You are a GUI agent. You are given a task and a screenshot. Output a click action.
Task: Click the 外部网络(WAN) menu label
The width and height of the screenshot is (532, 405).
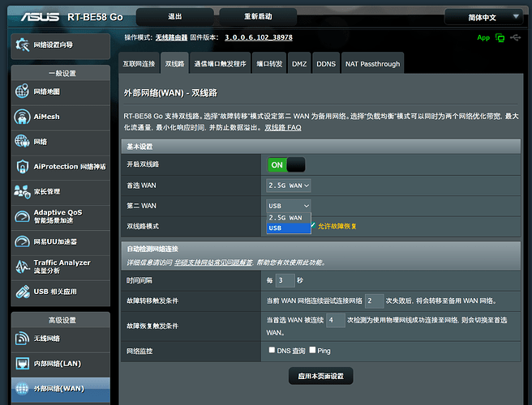(x=58, y=389)
